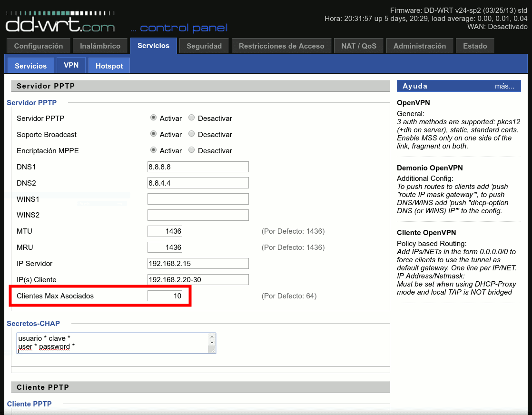Viewport: 532px width, 415px height.
Task: Select Desactivar for Soporte Broadcast
Action: (x=191, y=134)
